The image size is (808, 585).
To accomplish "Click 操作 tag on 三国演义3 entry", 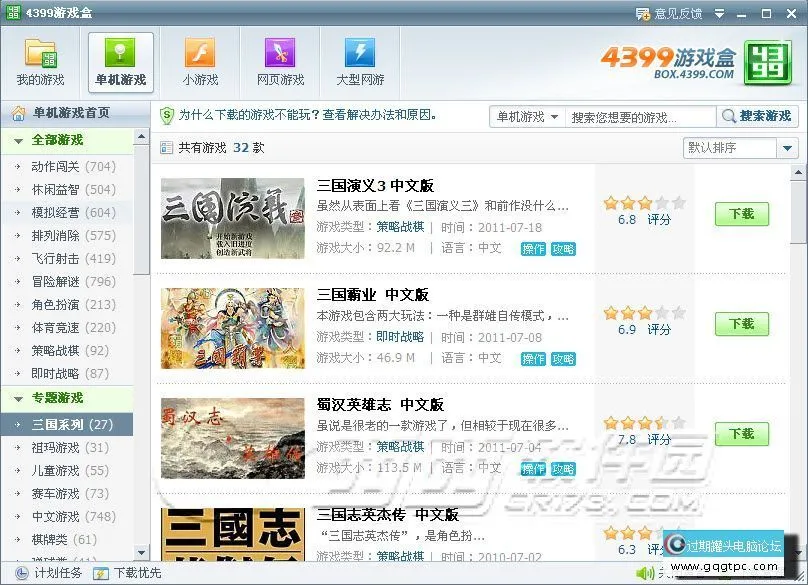I will point(533,249).
